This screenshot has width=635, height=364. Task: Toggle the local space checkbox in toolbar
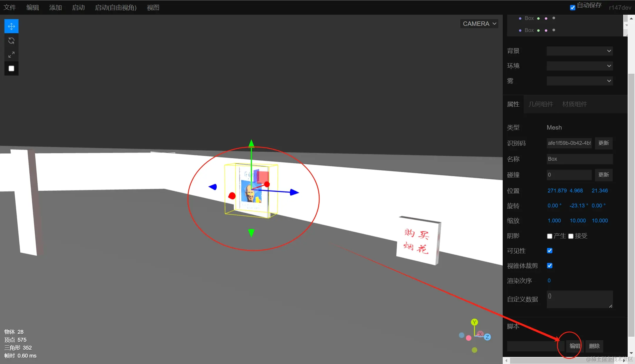pos(11,68)
